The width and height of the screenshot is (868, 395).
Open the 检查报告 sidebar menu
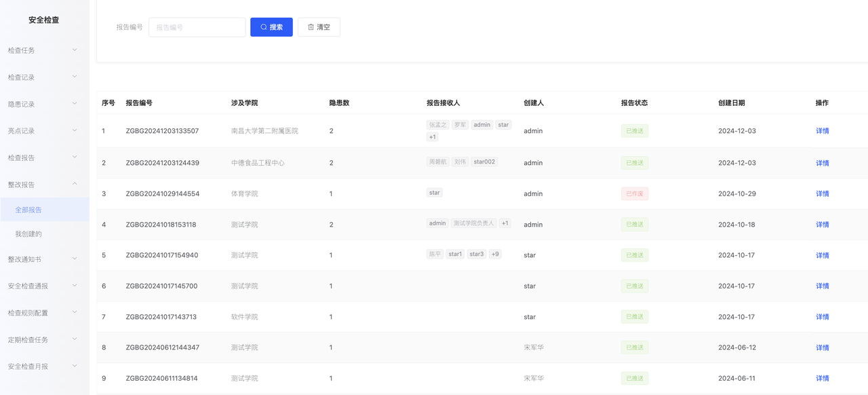[45, 157]
